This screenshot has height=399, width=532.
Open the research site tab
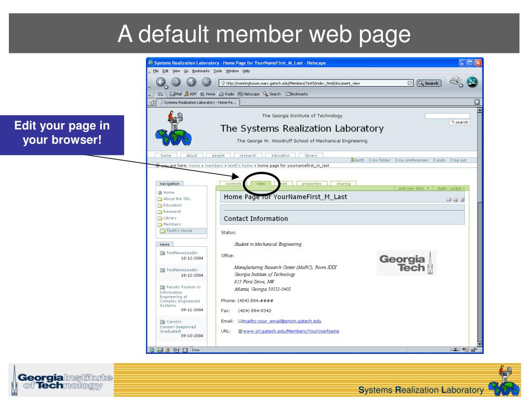point(248,155)
